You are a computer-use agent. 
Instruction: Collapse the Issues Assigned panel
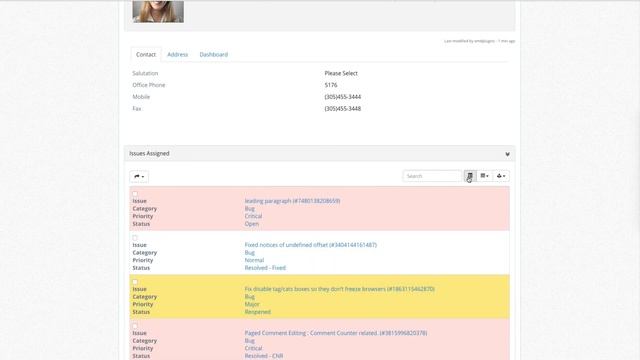[507, 154]
